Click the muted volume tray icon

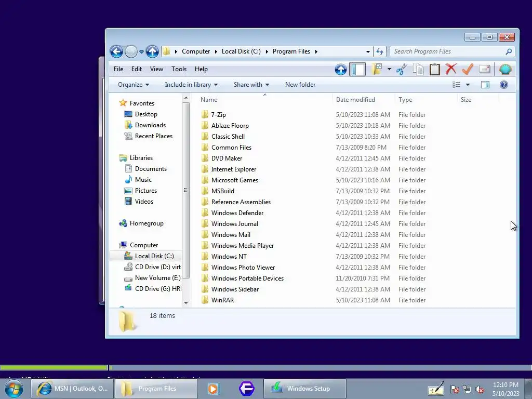click(480, 390)
